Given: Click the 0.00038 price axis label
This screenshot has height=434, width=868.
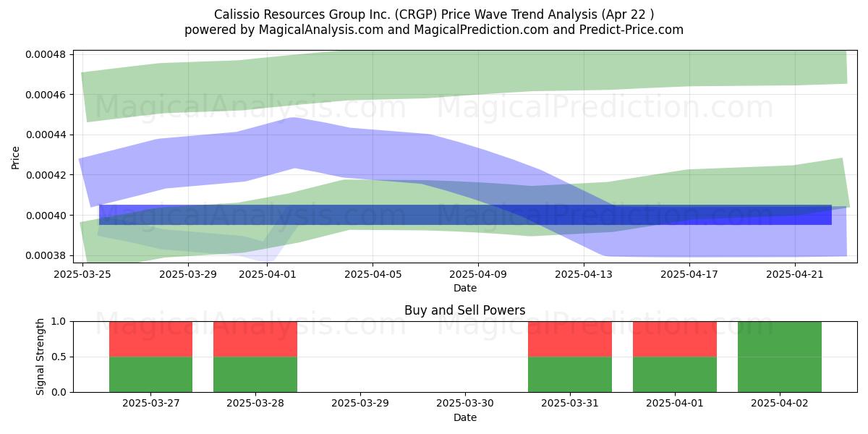Looking at the screenshot, I should [46, 255].
